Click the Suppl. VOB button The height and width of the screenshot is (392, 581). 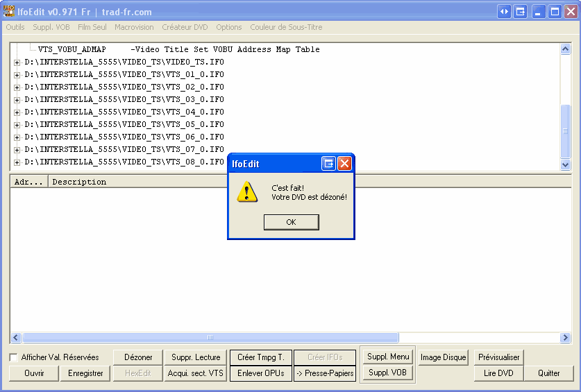388,373
